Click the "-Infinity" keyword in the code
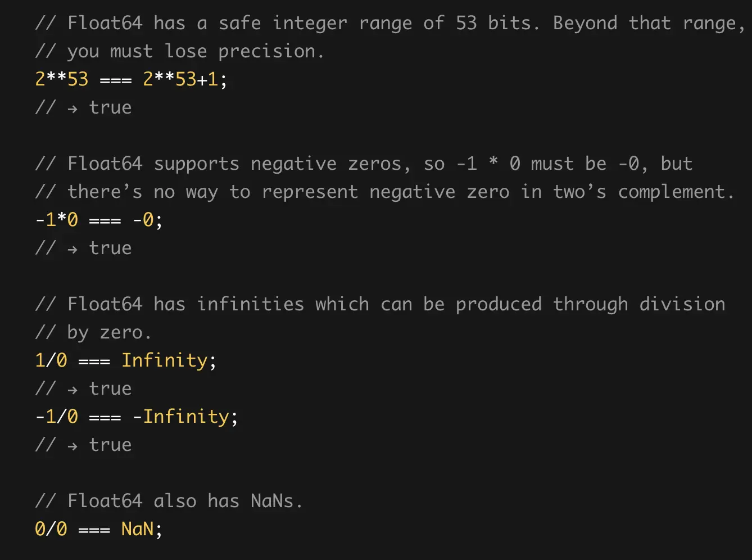752x560 pixels. click(181, 417)
